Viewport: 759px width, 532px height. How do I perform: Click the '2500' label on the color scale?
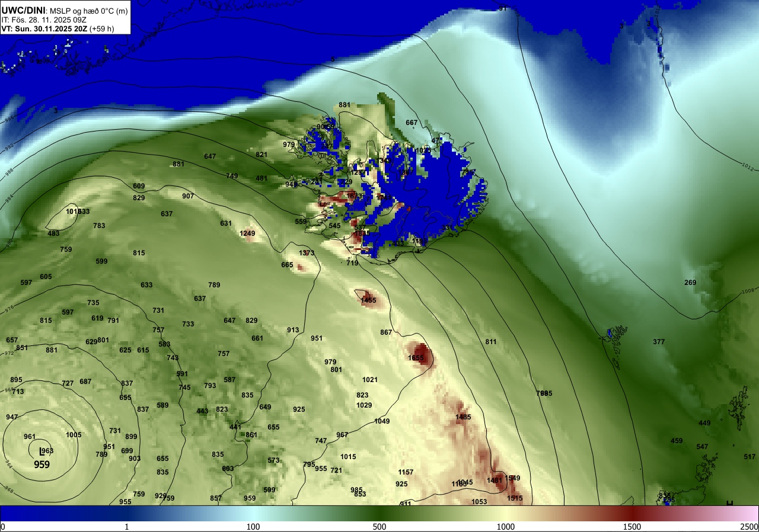[x=750, y=526]
